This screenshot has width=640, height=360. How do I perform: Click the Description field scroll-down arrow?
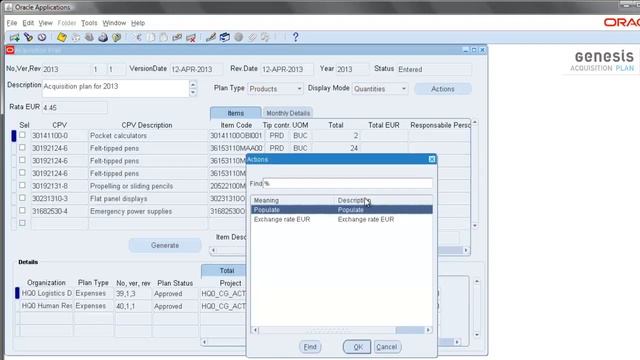[x=193, y=93]
